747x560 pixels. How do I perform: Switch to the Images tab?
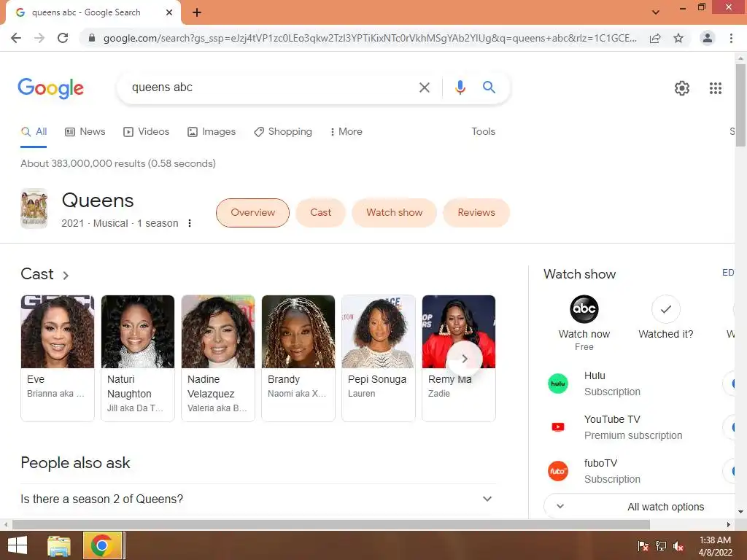[x=211, y=131]
